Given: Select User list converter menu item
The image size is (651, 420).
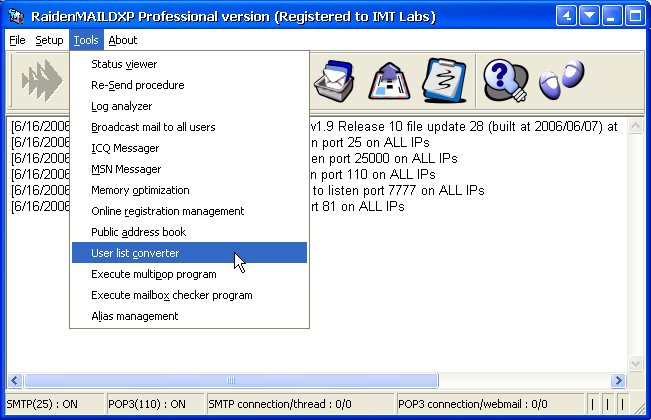Looking at the screenshot, I should pos(135,253).
